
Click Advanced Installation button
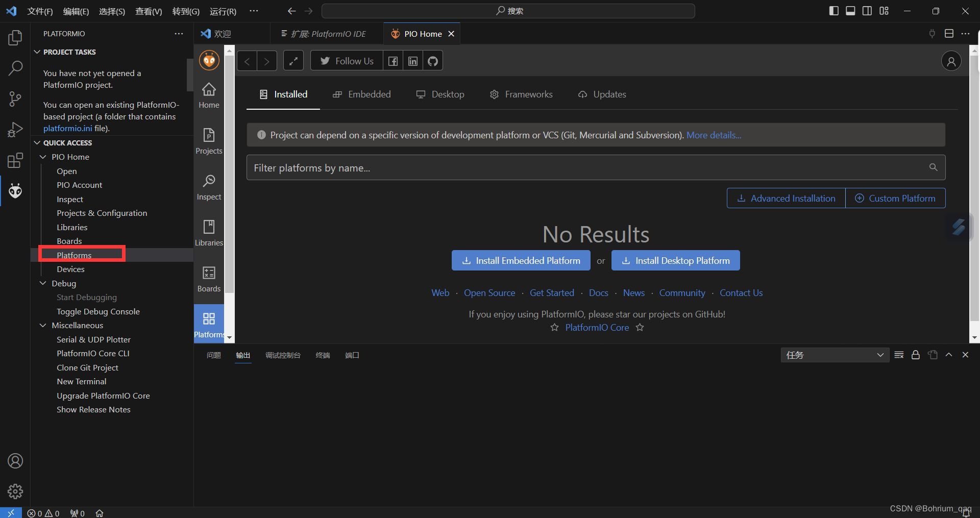point(786,198)
